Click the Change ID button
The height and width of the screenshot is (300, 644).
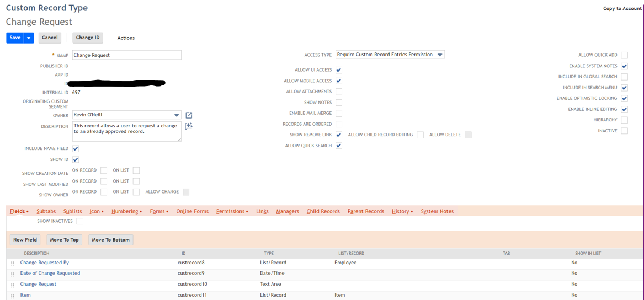(x=88, y=37)
